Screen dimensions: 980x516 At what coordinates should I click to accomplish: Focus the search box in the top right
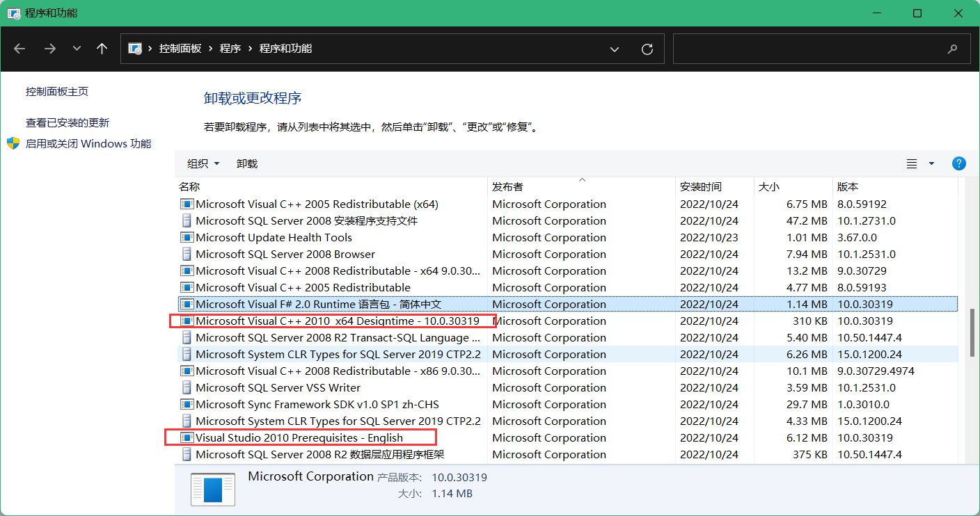(821, 49)
